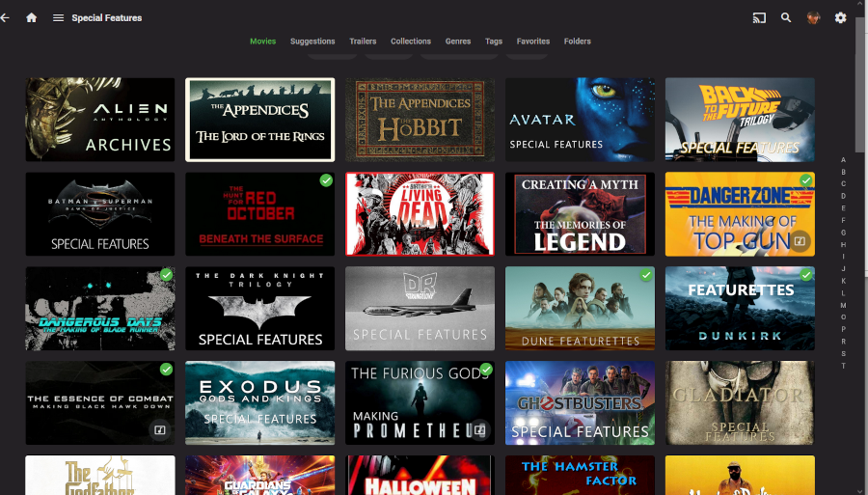868x495 pixels.
Task: Jump to letter H in index
Action: 843,245
